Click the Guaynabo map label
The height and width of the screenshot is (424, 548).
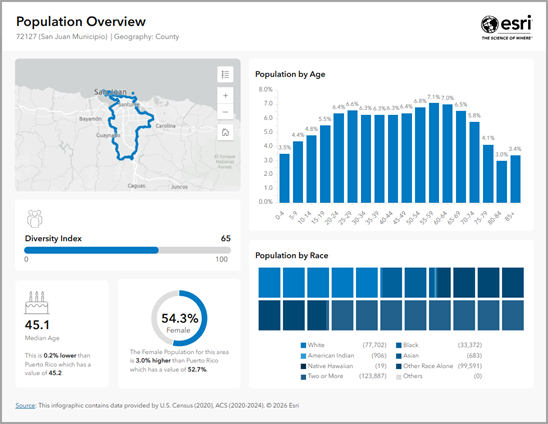(x=108, y=135)
